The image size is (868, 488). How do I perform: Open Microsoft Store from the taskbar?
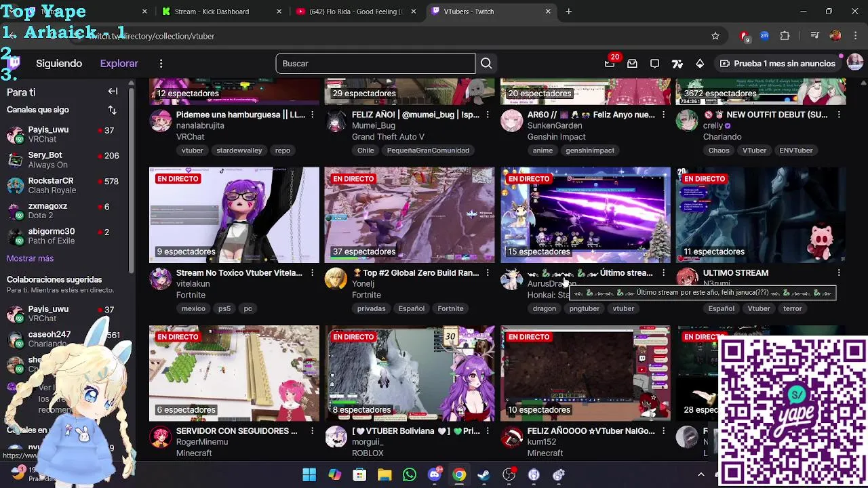click(359, 474)
